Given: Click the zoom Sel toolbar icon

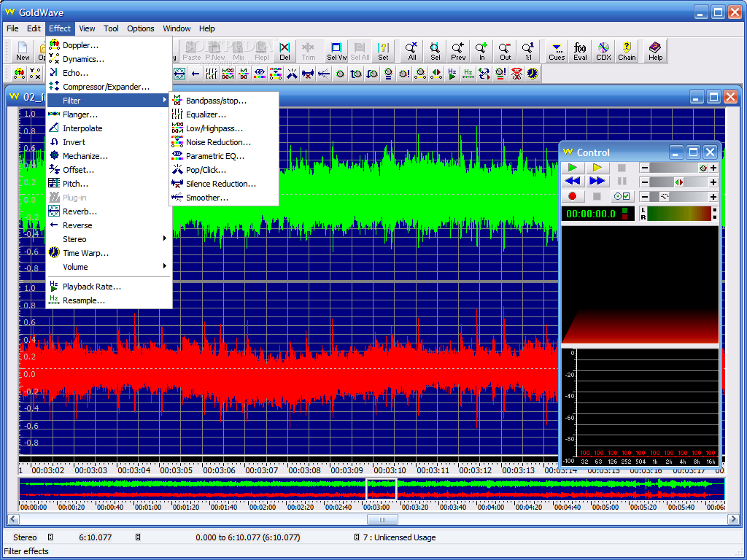Looking at the screenshot, I should point(435,51).
